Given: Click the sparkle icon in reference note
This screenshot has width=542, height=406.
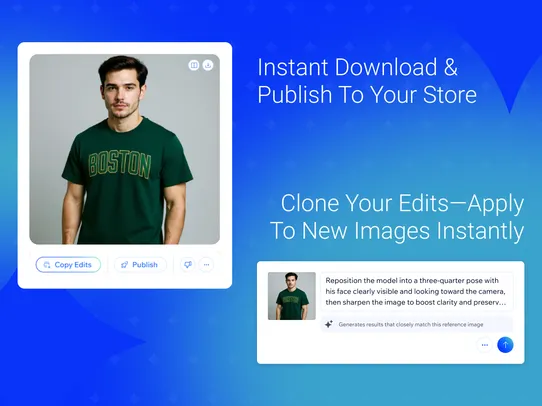Looking at the screenshot, I should pos(329,324).
